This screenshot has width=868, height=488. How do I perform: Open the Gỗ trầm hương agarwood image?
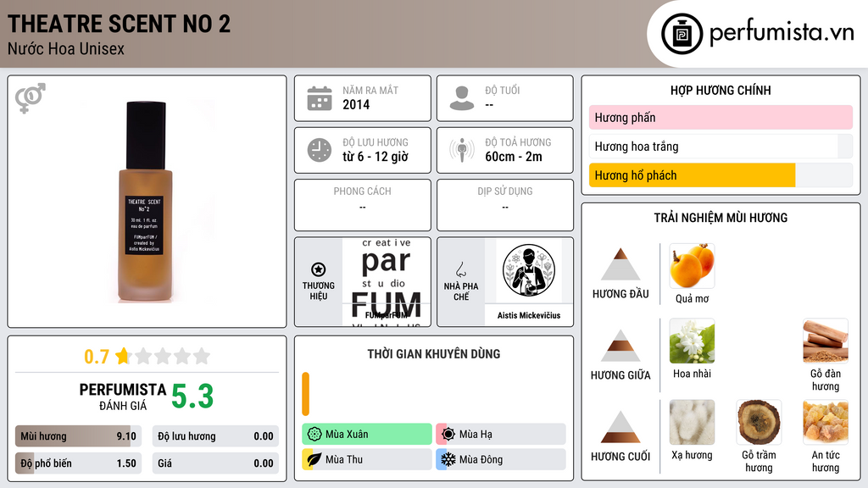click(759, 422)
